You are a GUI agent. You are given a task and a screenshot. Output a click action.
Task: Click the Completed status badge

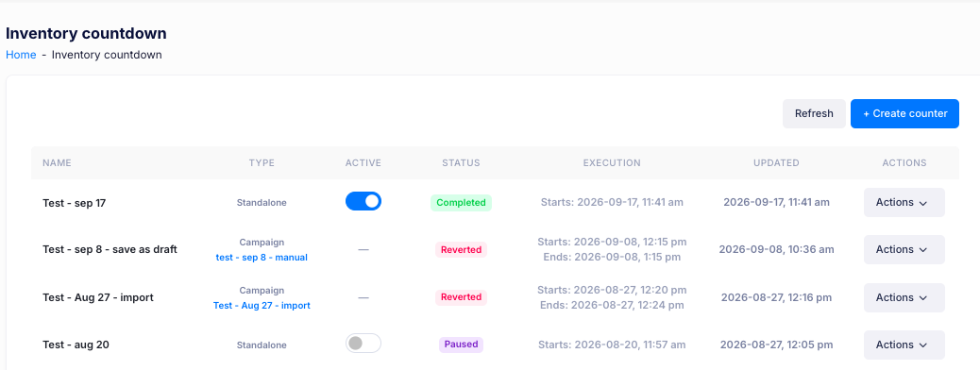point(461,203)
